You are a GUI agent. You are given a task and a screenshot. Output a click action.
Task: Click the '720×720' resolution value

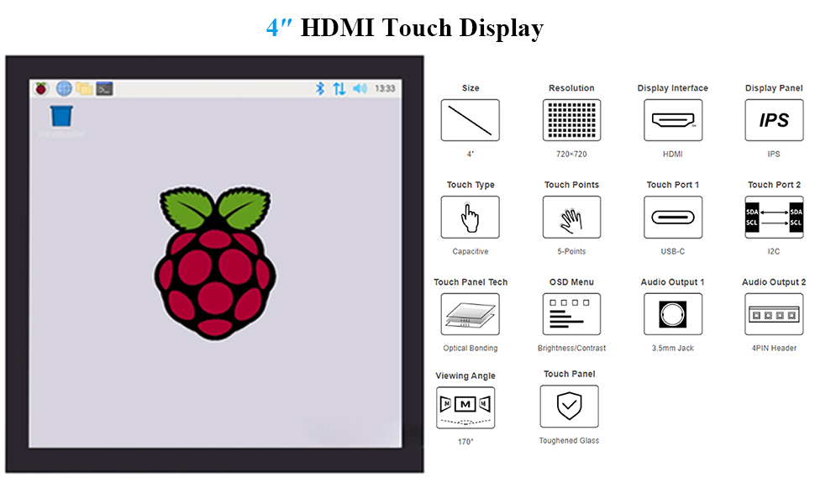coord(571,155)
